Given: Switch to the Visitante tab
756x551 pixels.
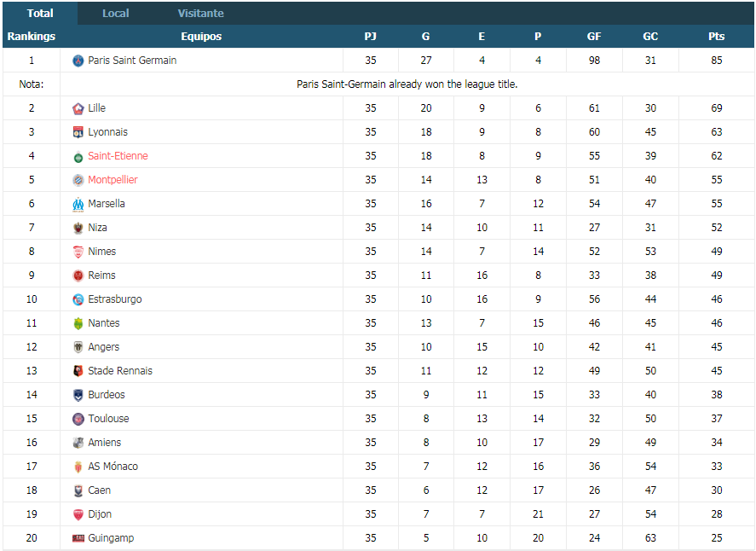Looking at the screenshot, I should click(200, 13).
